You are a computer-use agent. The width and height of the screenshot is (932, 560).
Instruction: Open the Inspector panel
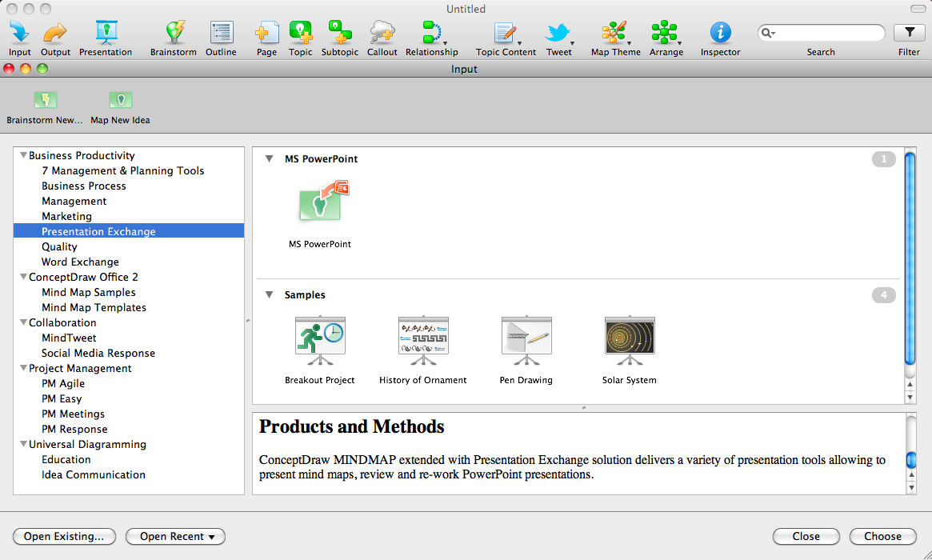719,32
